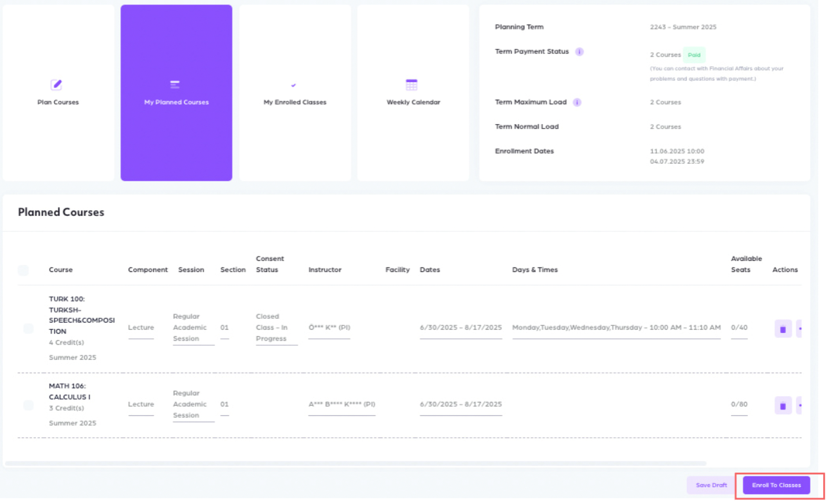Click the Weekly Calendar grid icon
This screenshot has height=504, width=831.
pyautogui.click(x=412, y=85)
